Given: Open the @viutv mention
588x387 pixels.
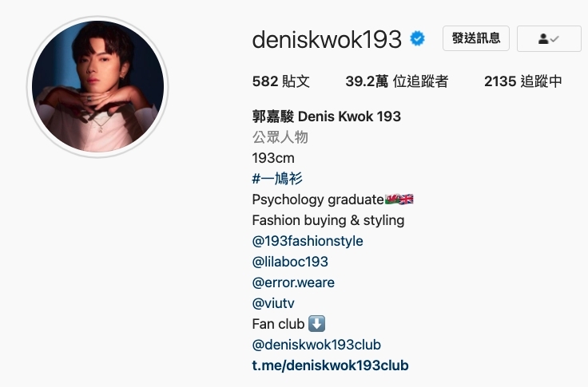Looking at the screenshot, I should [273, 303].
